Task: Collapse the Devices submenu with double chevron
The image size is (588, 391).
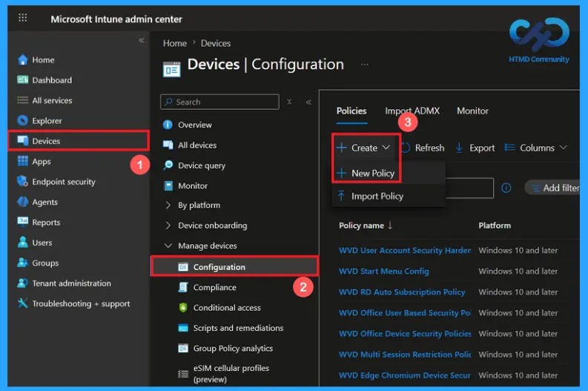Action: [308, 102]
